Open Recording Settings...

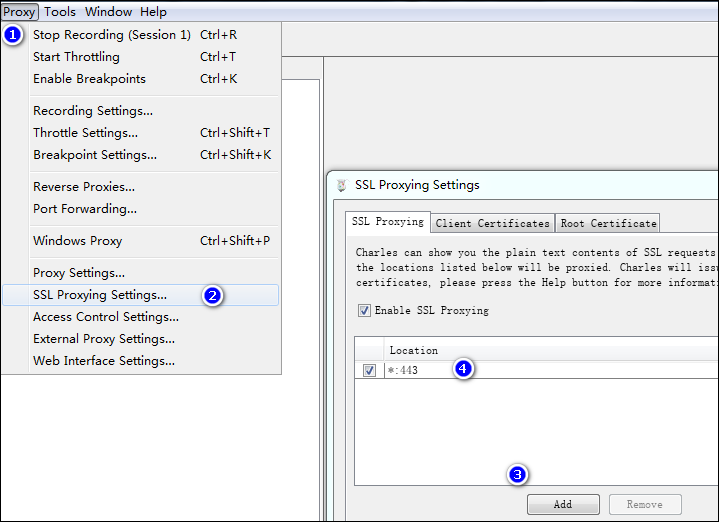(x=140, y=111)
